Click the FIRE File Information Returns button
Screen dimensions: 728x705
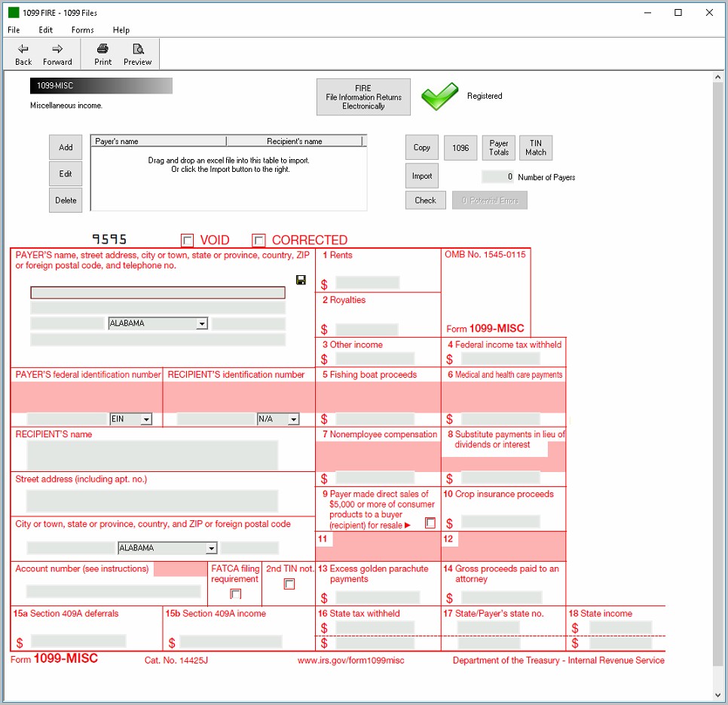[363, 97]
